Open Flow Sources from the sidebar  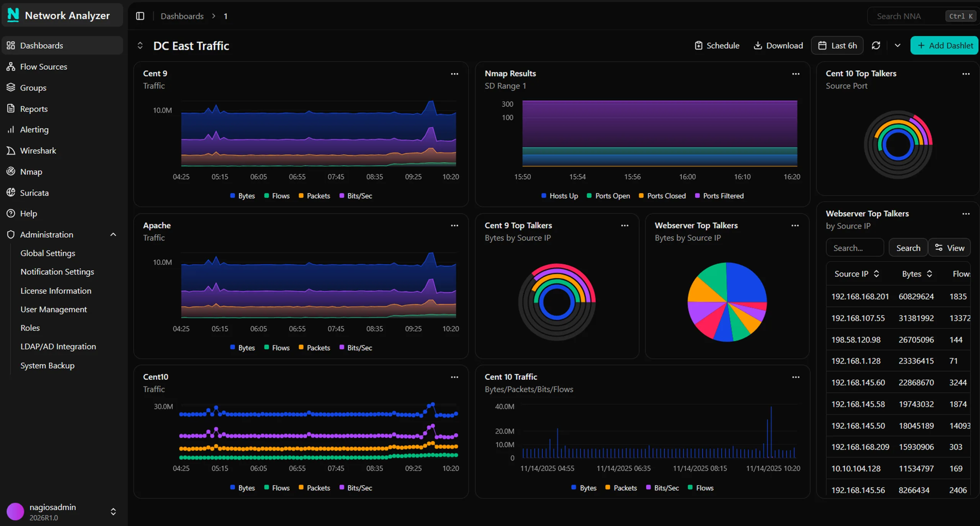pos(43,66)
